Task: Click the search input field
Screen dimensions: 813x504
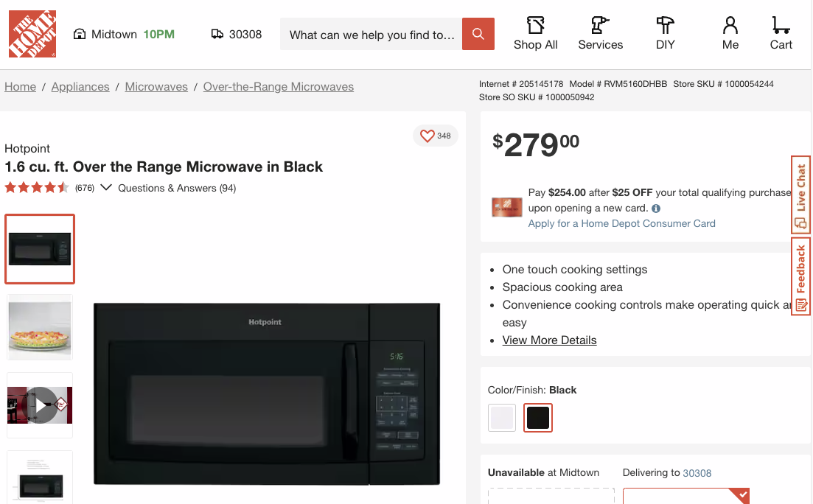Action: [x=371, y=35]
